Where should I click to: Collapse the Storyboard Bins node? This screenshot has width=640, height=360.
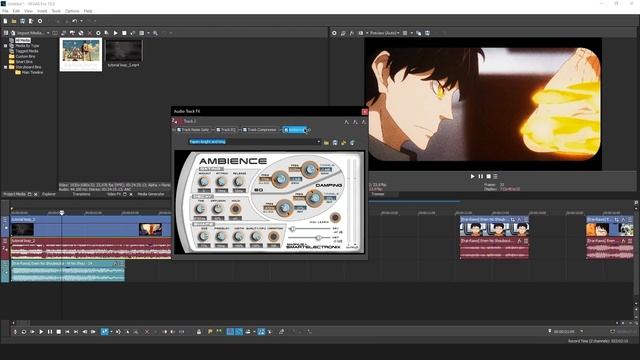[x=6, y=67]
